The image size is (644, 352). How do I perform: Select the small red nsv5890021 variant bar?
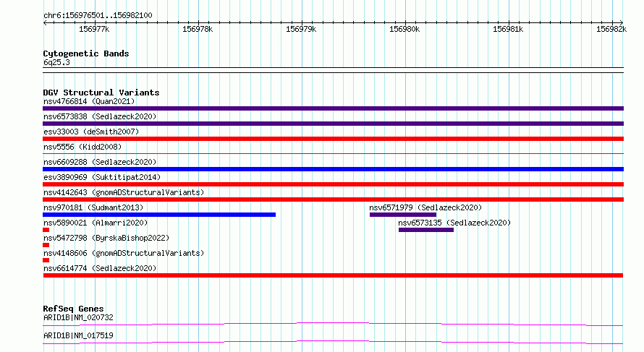coord(46,230)
